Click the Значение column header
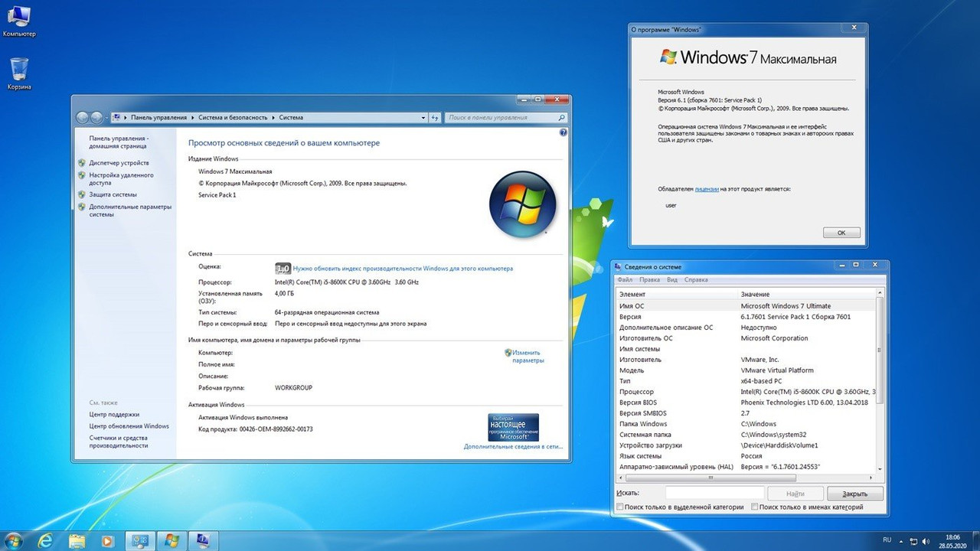The height and width of the screenshot is (551, 980). tap(807, 295)
